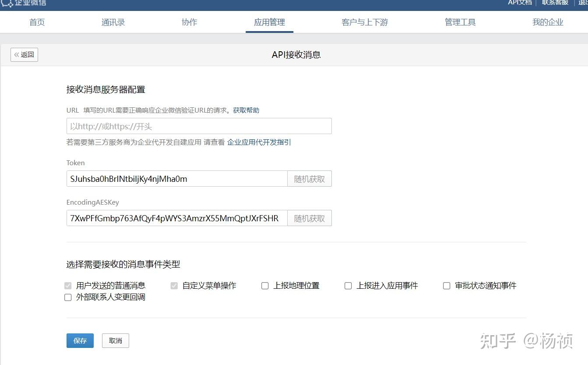Open the 企业应用代开发指引 guide link

(x=258, y=142)
